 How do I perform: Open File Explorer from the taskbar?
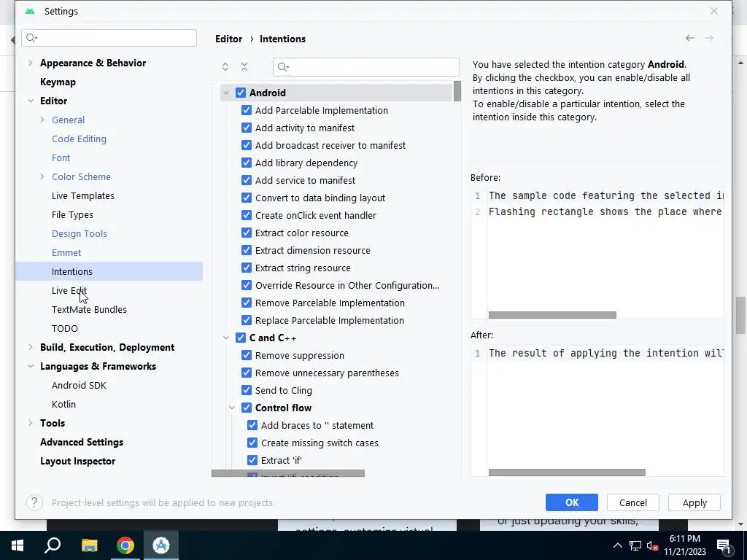pos(89,545)
